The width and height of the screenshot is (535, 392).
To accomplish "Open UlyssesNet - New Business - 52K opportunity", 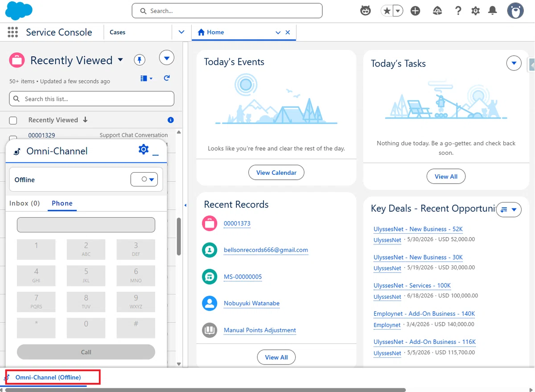I will 418,229.
